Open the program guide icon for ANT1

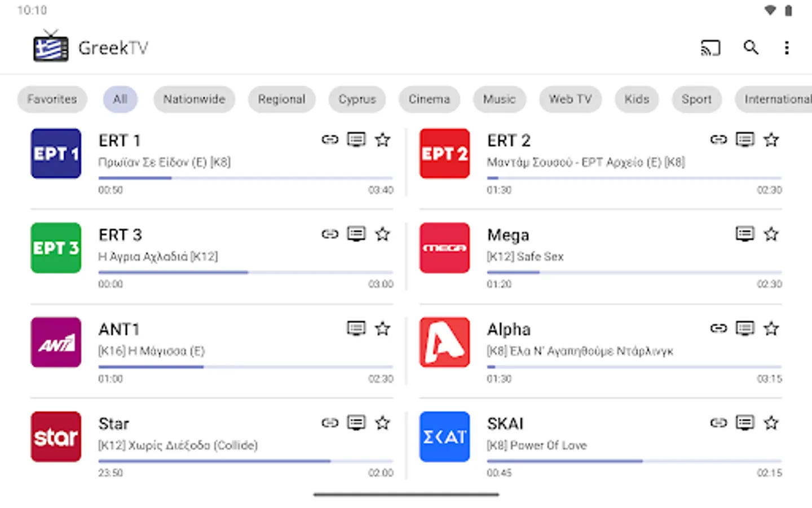pyautogui.click(x=356, y=329)
